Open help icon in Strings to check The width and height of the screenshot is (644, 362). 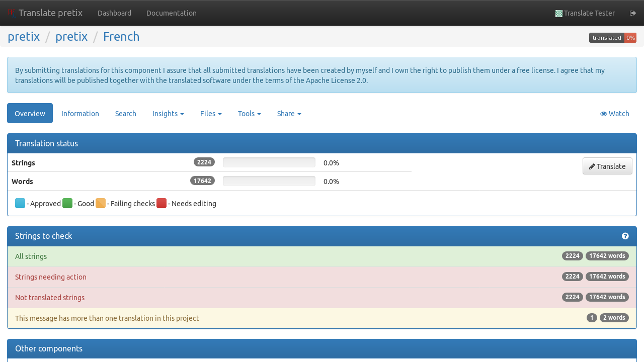625,236
